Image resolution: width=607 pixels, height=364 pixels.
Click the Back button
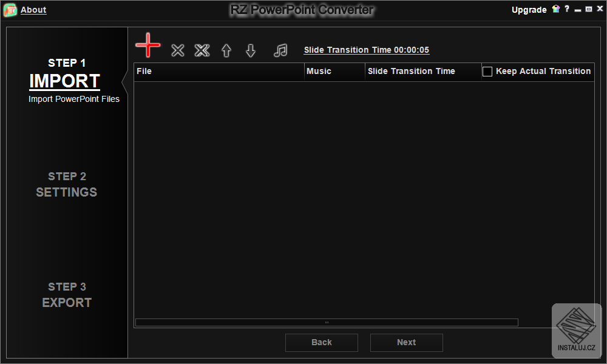click(321, 342)
